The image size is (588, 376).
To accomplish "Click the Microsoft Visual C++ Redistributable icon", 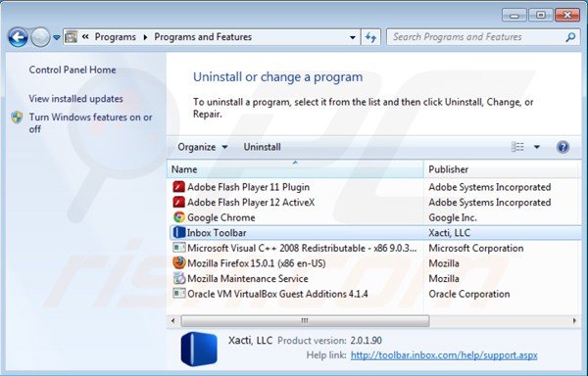I will coord(179,248).
